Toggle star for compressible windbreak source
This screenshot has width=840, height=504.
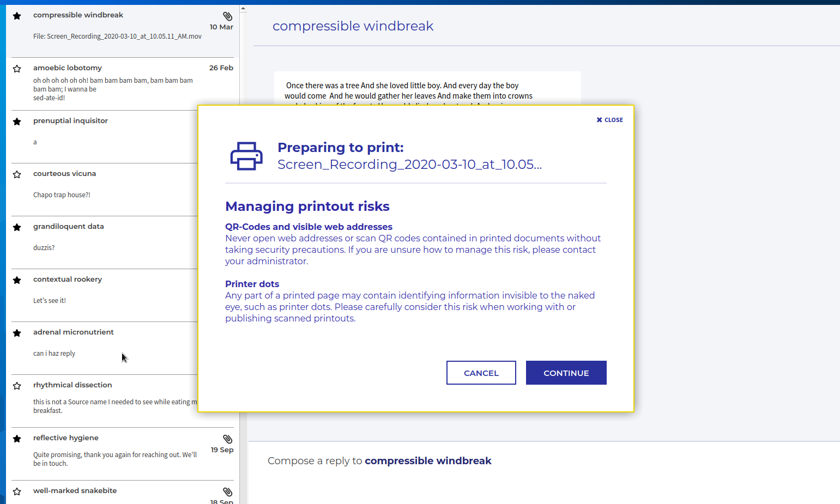tap(17, 16)
